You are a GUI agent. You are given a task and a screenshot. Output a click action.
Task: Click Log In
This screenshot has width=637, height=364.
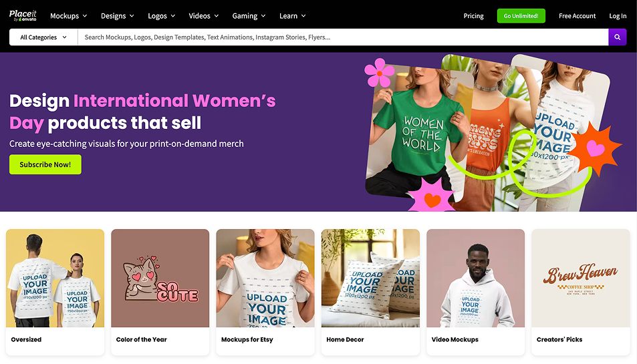click(x=618, y=16)
